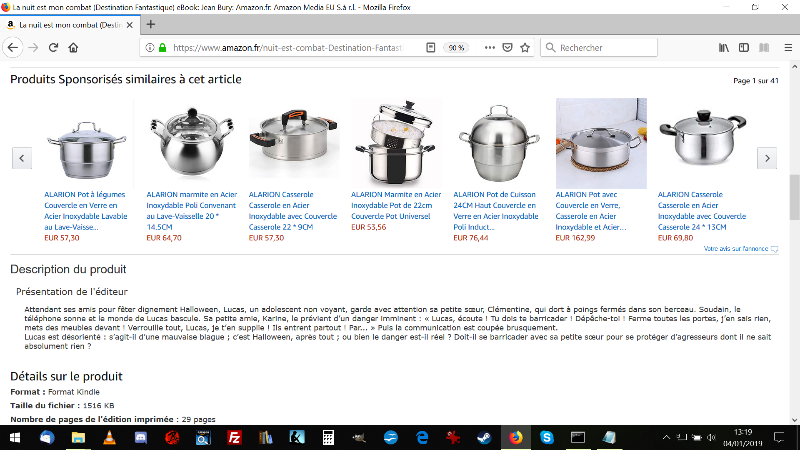Image resolution: width=800 pixels, height=450 pixels.
Task: Open the Library icon in toolbar
Action: 723,47
